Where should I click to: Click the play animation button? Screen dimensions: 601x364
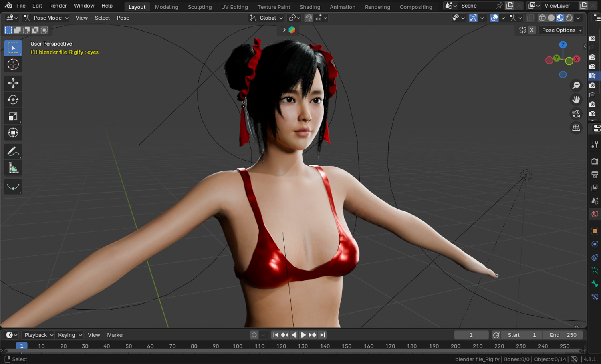click(x=303, y=335)
